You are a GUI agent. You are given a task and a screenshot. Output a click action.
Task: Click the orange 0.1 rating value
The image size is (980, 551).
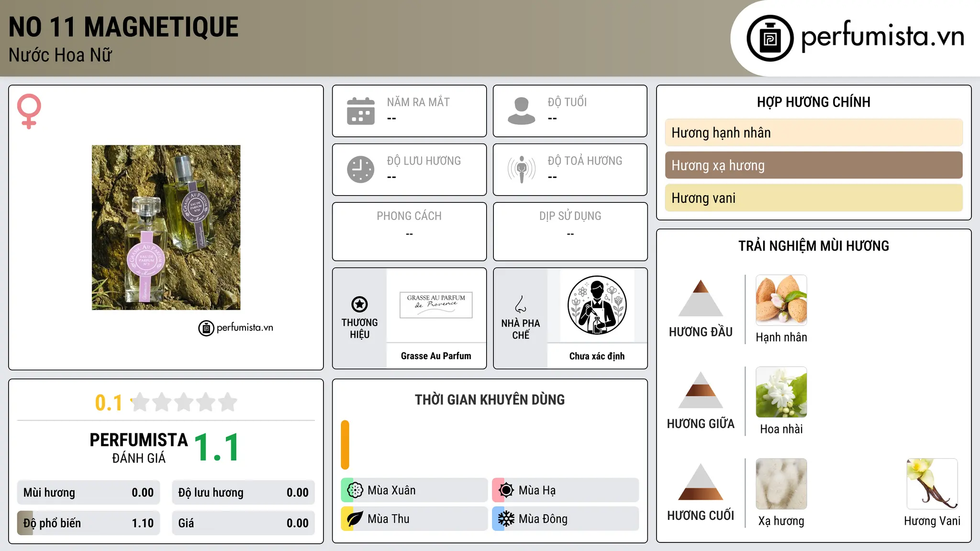pyautogui.click(x=109, y=403)
